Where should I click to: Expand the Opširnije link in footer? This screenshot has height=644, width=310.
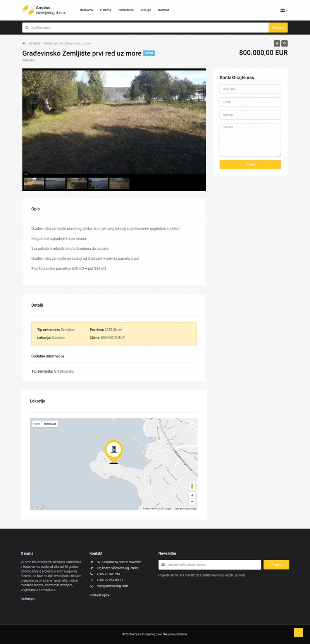(x=28, y=599)
